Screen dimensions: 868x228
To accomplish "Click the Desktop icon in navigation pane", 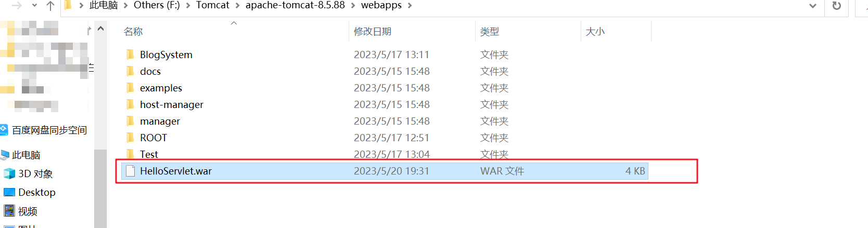I will (9, 192).
